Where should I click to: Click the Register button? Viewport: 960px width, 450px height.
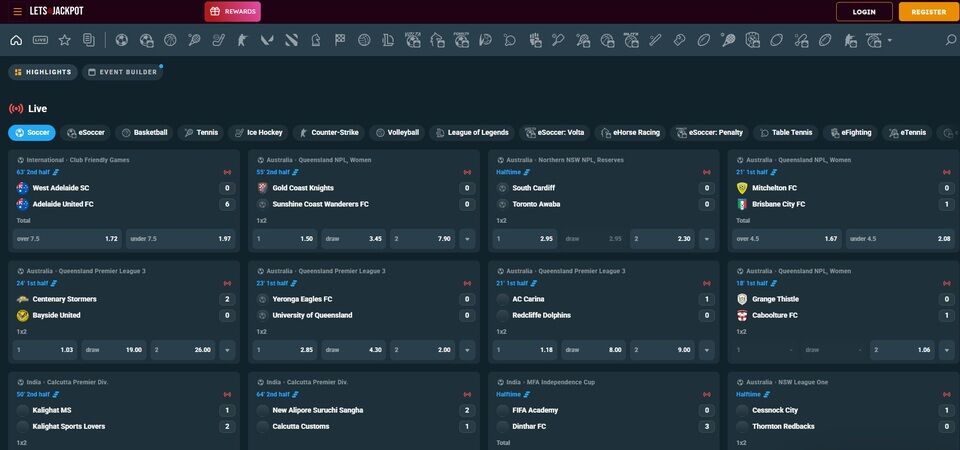click(928, 12)
